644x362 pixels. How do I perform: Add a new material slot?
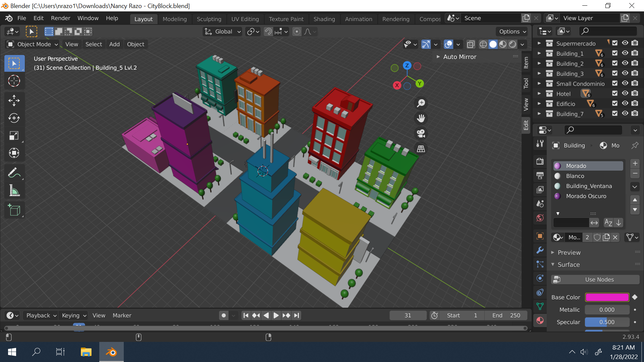635,164
